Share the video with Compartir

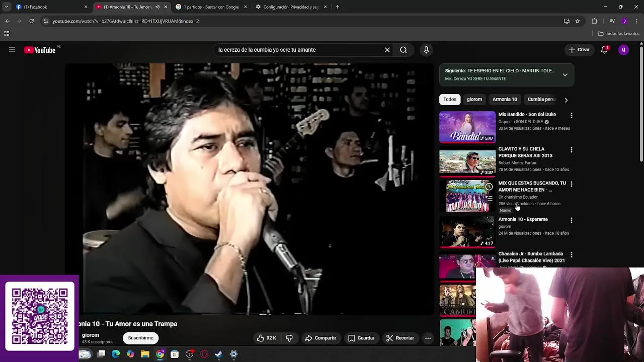pos(320,338)
